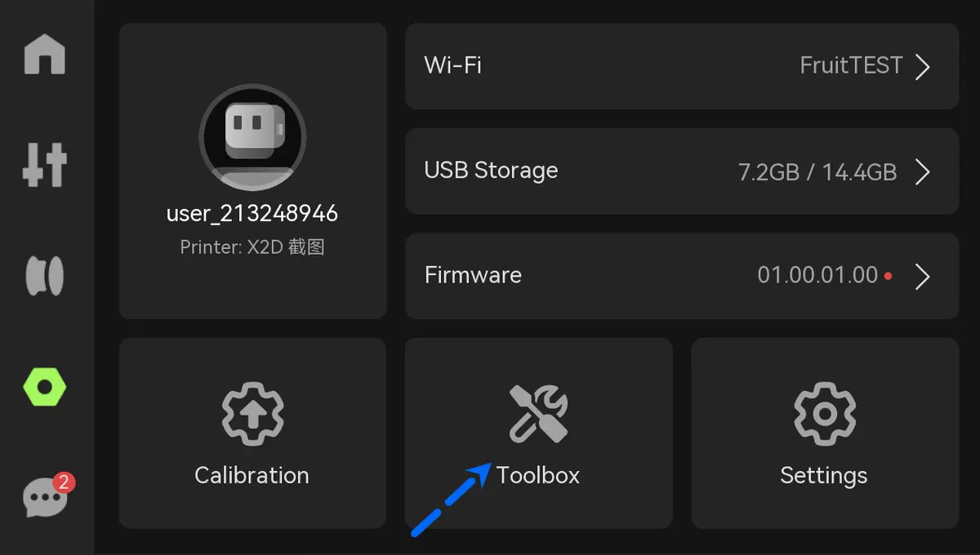Select the Firmware label entry

473,275
